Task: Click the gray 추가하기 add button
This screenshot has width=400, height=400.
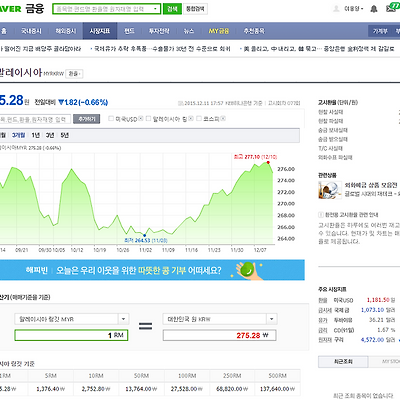Action: click(x=87, y=119)
